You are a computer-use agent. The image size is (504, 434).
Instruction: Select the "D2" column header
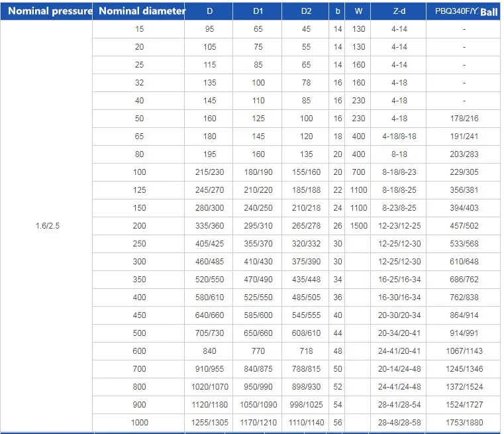point(306,11)
